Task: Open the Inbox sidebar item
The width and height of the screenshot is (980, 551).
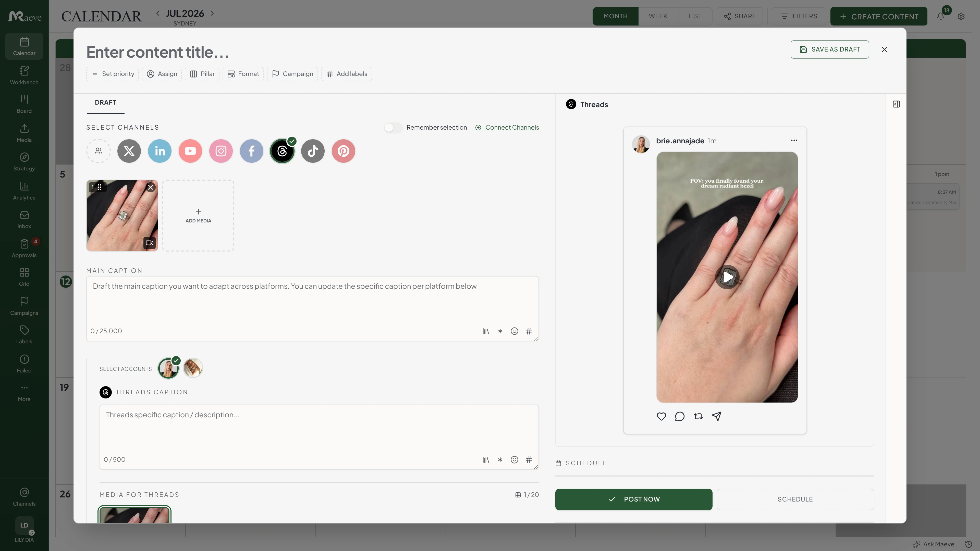Action: 24,219
